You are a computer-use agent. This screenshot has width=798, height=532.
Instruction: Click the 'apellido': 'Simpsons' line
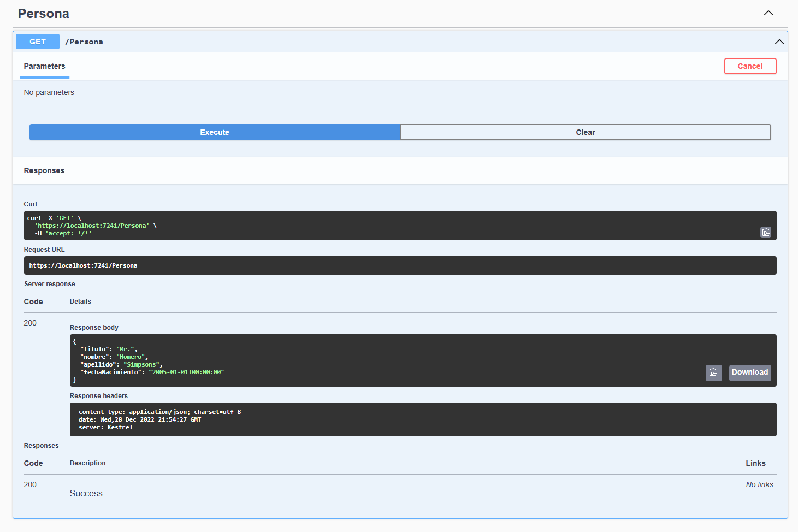tap(121, 364)
